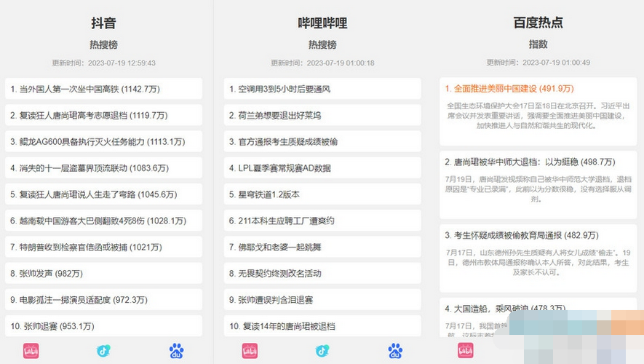644x364 pixels.
Task: Click the 哔哩哔哩 panel title
Action: [322, 23]
